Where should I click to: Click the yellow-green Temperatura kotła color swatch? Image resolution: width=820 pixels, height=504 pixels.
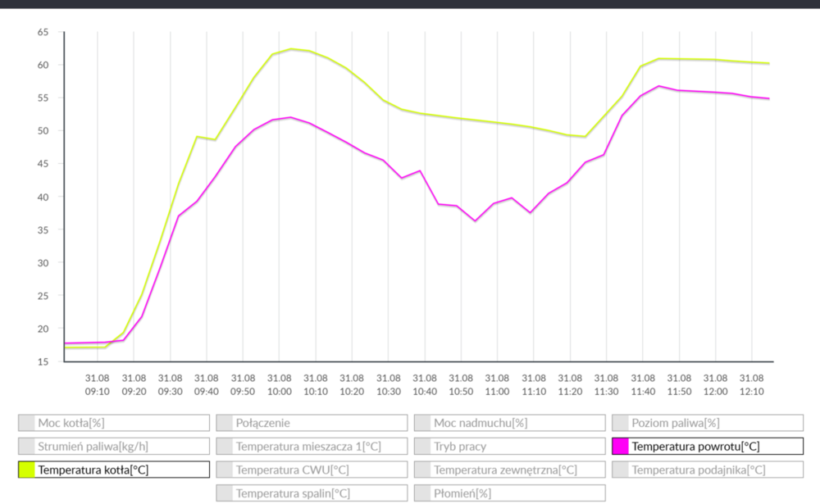click(27, 470)
